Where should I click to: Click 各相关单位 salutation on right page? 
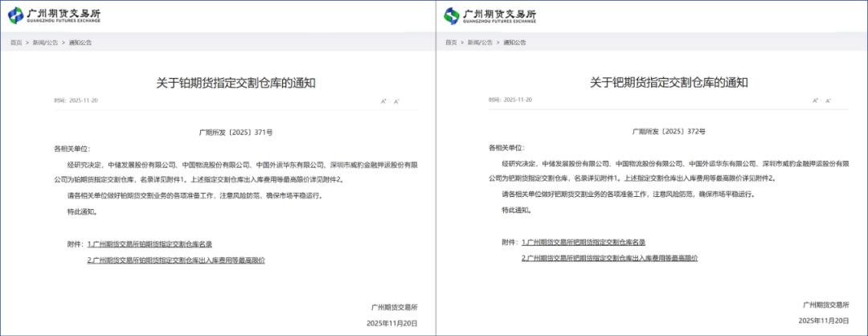(506, 148)
